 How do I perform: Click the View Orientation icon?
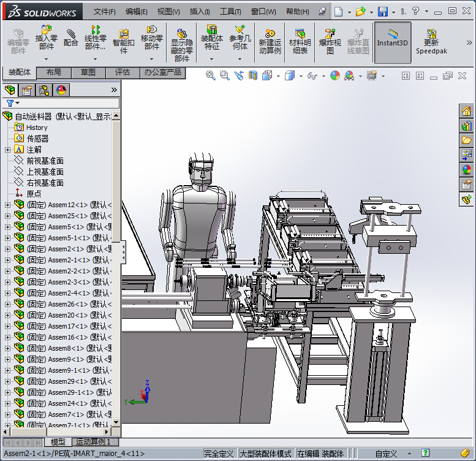pyautogui.click(x=267, y=75)
